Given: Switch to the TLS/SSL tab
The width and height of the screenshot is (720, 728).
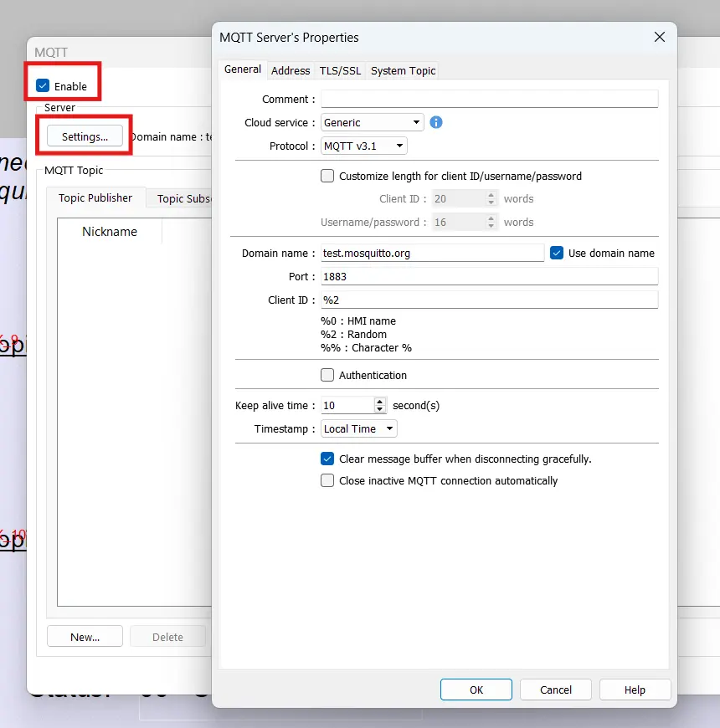Looking at the screenshot, I should 339,70.
